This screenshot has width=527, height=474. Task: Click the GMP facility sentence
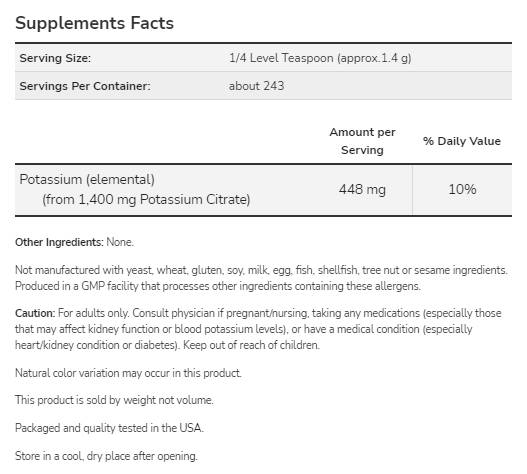[218, 286]
